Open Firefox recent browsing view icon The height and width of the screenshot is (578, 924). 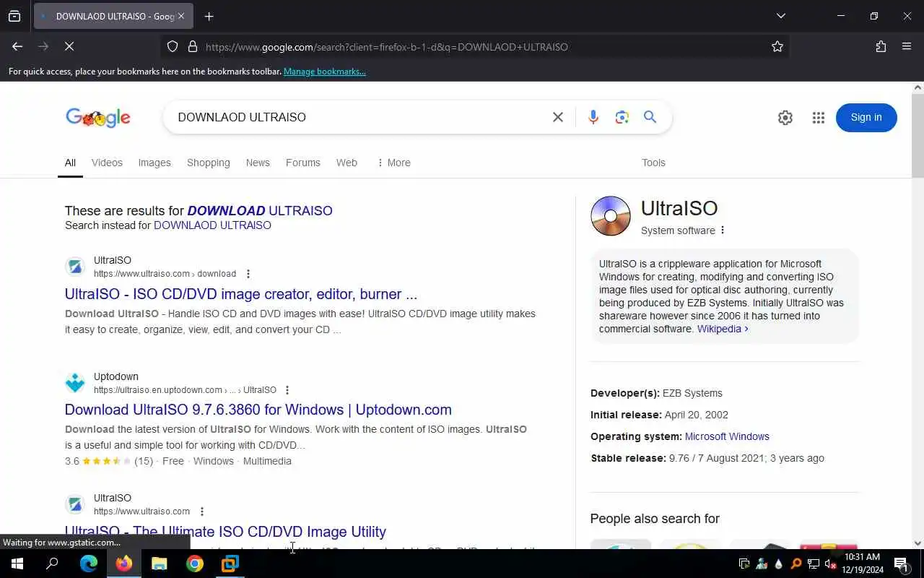(14, 16)
